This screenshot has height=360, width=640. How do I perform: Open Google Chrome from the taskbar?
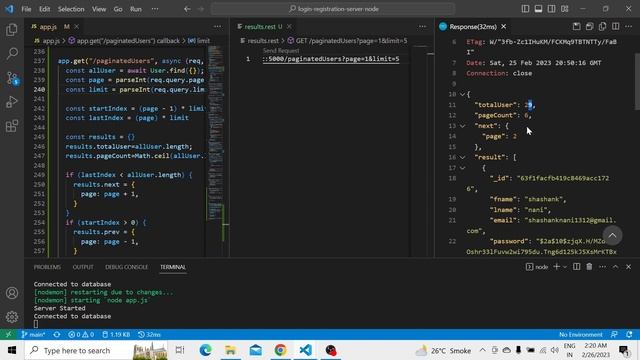[280, 350]
